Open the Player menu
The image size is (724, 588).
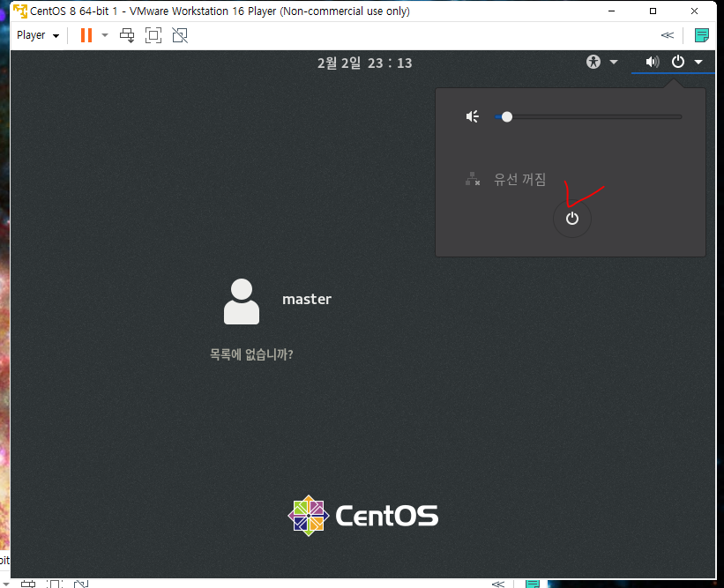pos(38,35)
